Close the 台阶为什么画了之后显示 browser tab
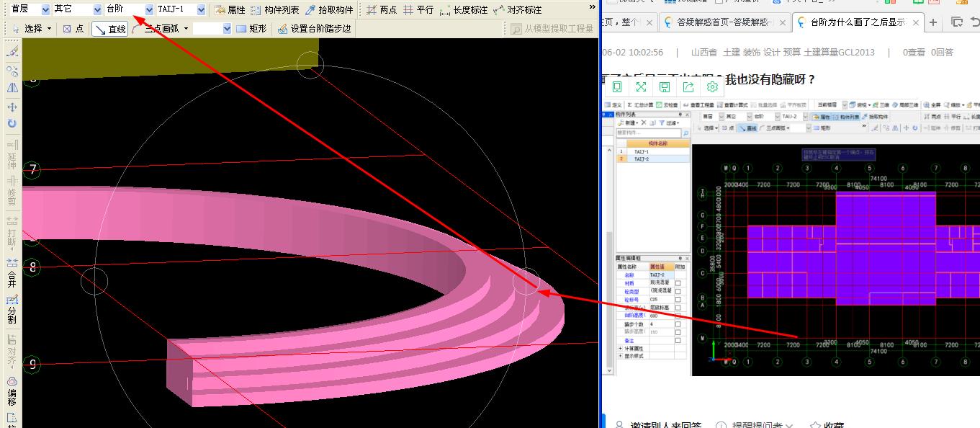This screenshot has height=428, width=980. tap(915, 22)
